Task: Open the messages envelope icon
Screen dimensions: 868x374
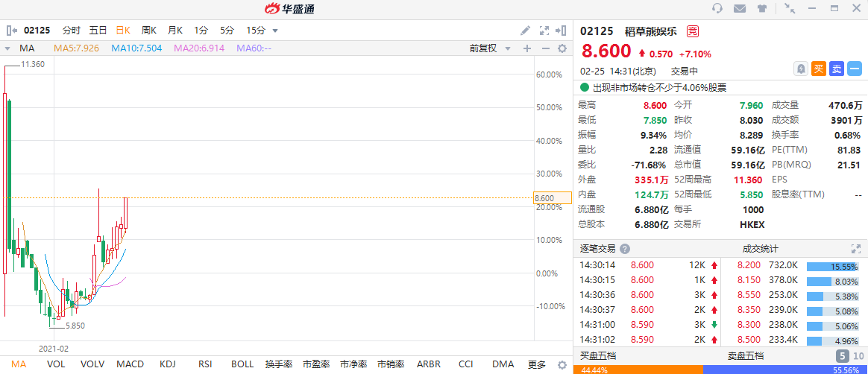Action: (x=740, y=9)
